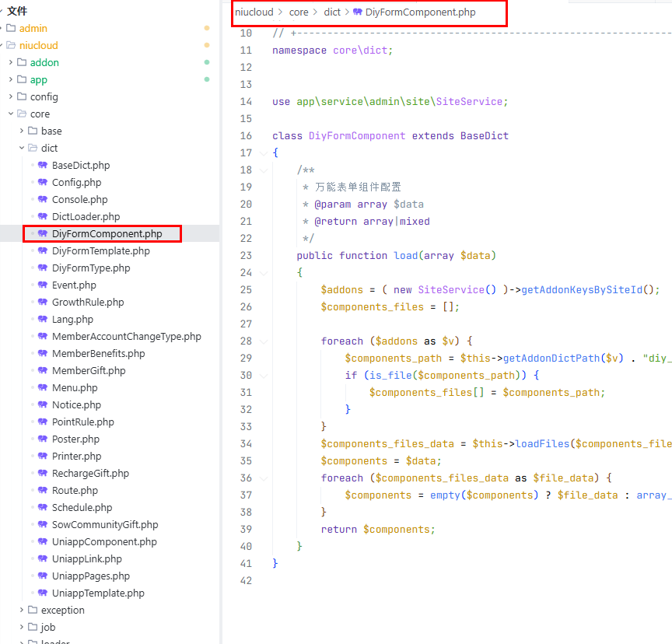Image resolution: width=672 pixels, height=644 pixels.
Task: Place cursor on line number 34
Action: tap(246, 443)
